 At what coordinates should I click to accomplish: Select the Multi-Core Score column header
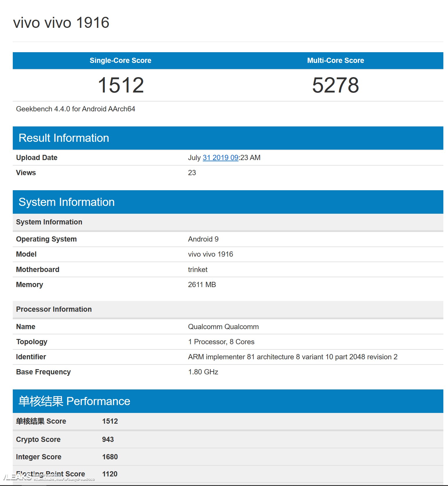(335, 61)
